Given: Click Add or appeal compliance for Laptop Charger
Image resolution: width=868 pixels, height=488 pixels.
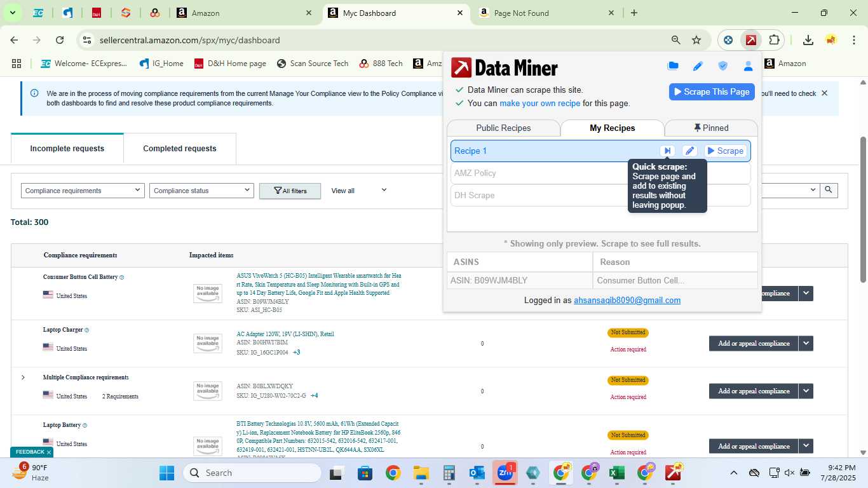Looking at the screenshot, I should coord(754,343).
